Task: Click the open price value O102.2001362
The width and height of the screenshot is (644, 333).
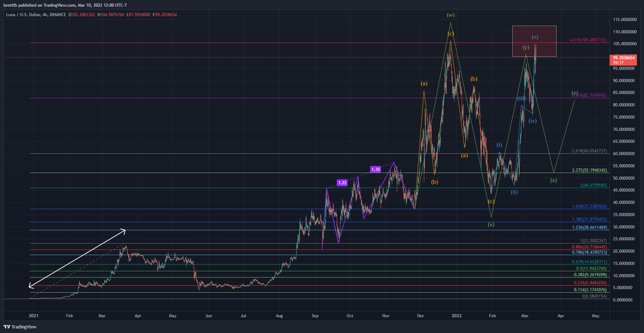Action: click(82, 15)
